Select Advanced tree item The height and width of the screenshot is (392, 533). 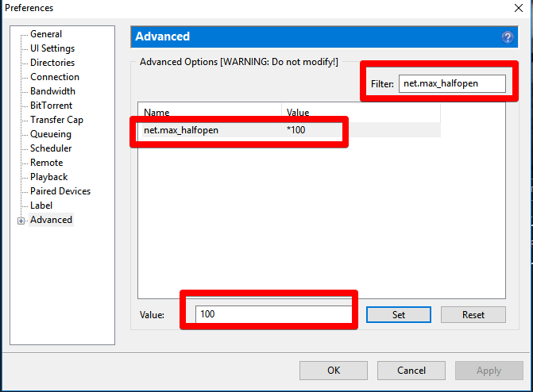coord(51,220)
